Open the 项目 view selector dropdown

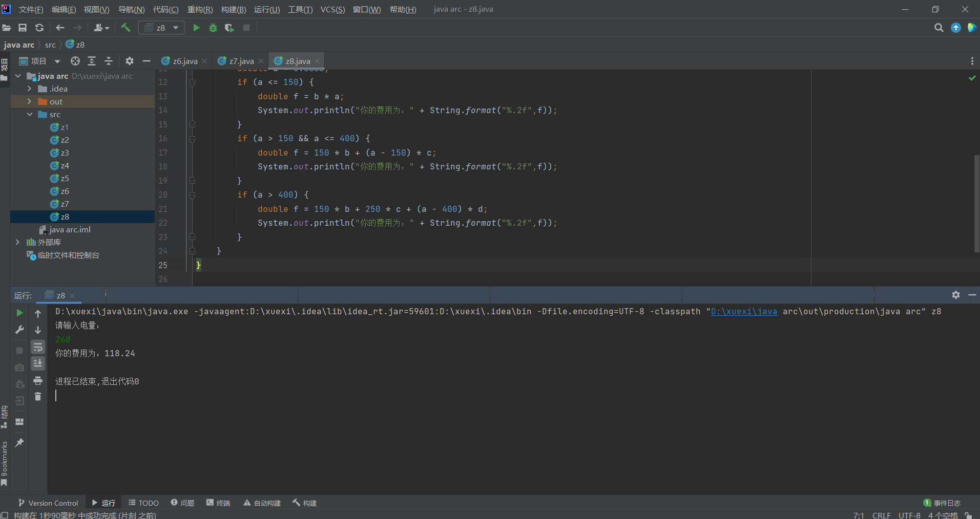tap(57, 61)
